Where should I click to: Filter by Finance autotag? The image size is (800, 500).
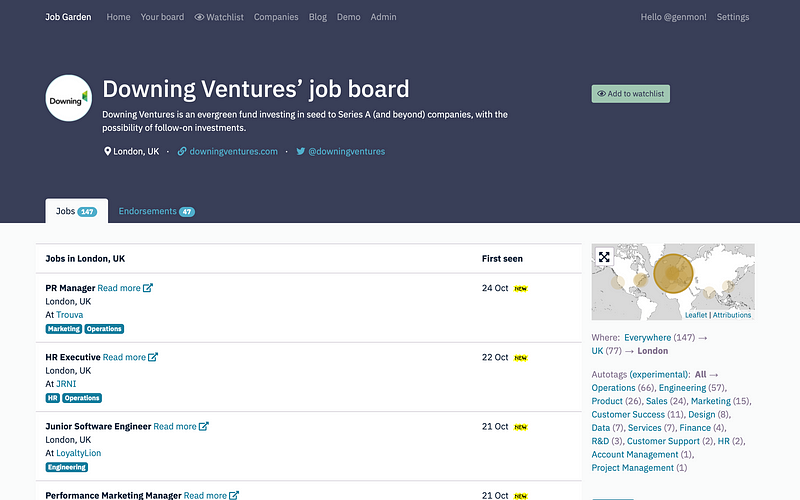(695, 428)
